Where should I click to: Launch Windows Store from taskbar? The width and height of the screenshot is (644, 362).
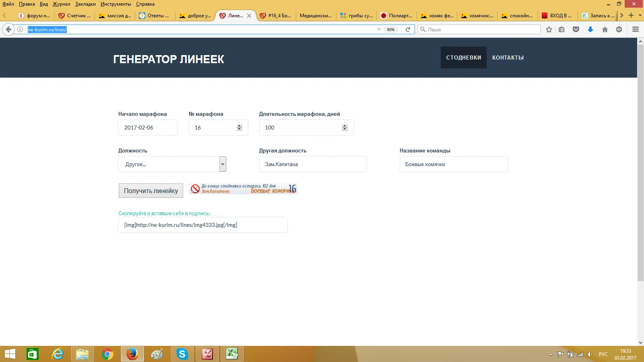tap(33, 354)
